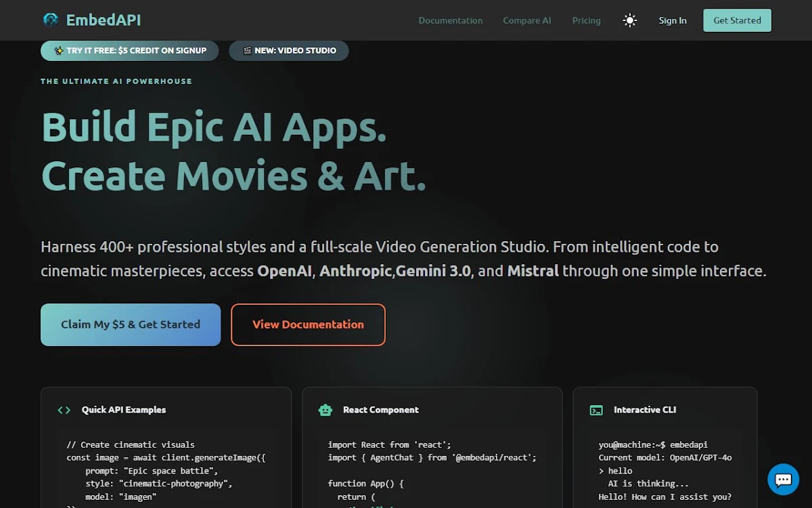The width and height of the screenshot is (812, 508).
Task: Click the "import { AgentChat }" code line
Action: [432, 458]
